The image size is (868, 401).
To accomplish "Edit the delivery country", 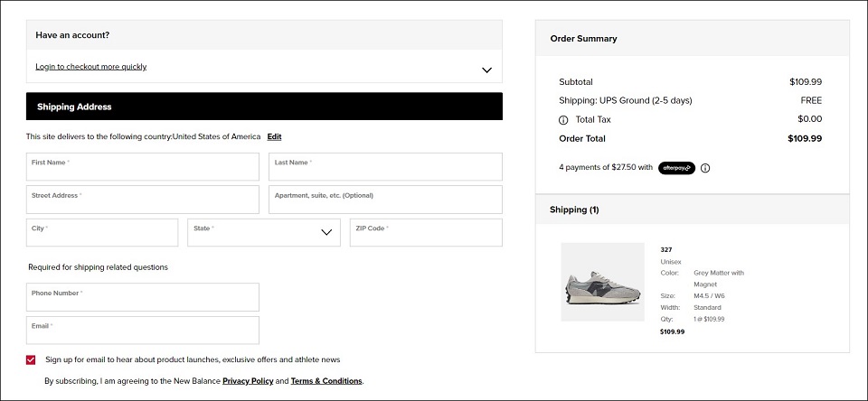I will (274, 136).
